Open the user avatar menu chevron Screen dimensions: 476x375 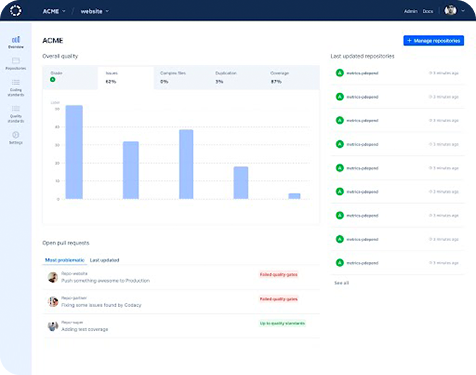[x=463, y=11]
